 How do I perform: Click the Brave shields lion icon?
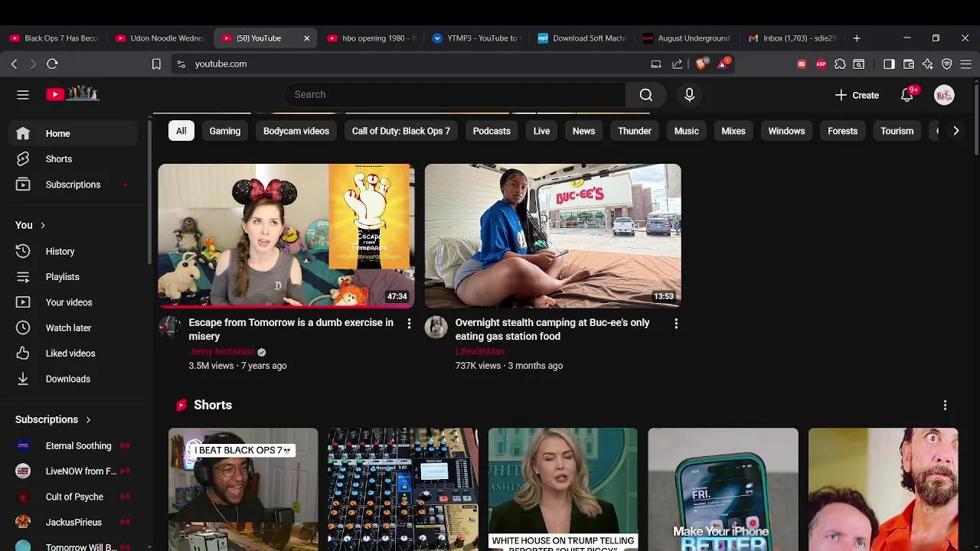pos(701,64)
